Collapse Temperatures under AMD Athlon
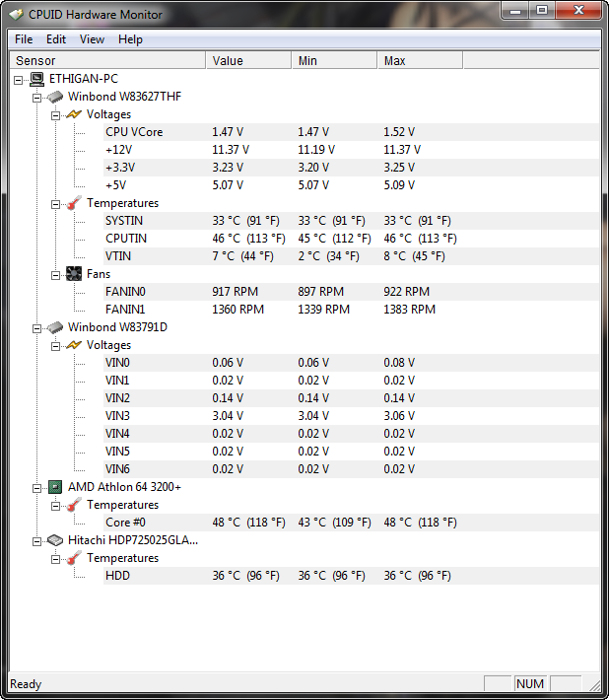This screenshot has width=609, height=700. (55, 506)
